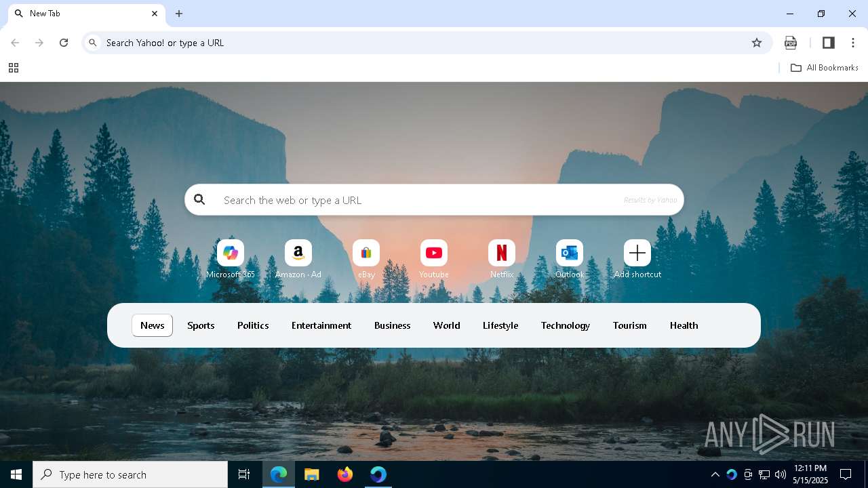Switch to the Tourism category
Viewport: 868px width, 488px height.
click(x=630, y=325)
